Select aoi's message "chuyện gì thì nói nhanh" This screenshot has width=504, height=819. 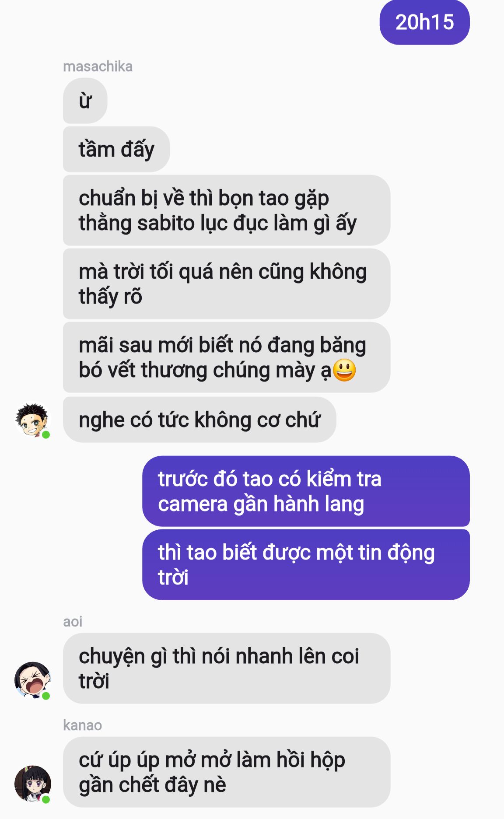(227, 668)
